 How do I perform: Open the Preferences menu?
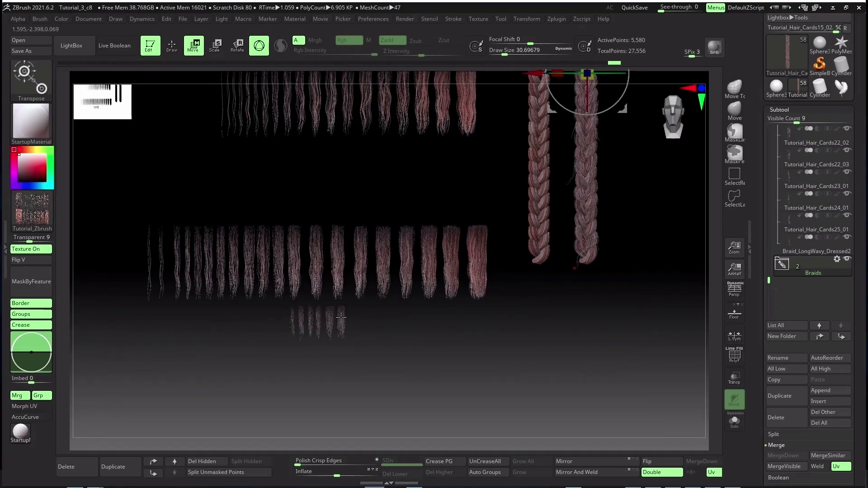coord(373,19)
